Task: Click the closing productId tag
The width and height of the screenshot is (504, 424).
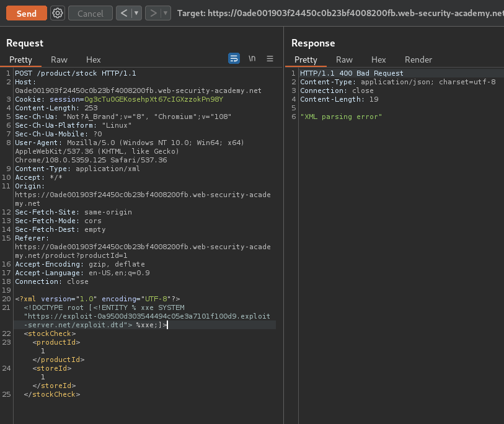Action: pos(58,360)
